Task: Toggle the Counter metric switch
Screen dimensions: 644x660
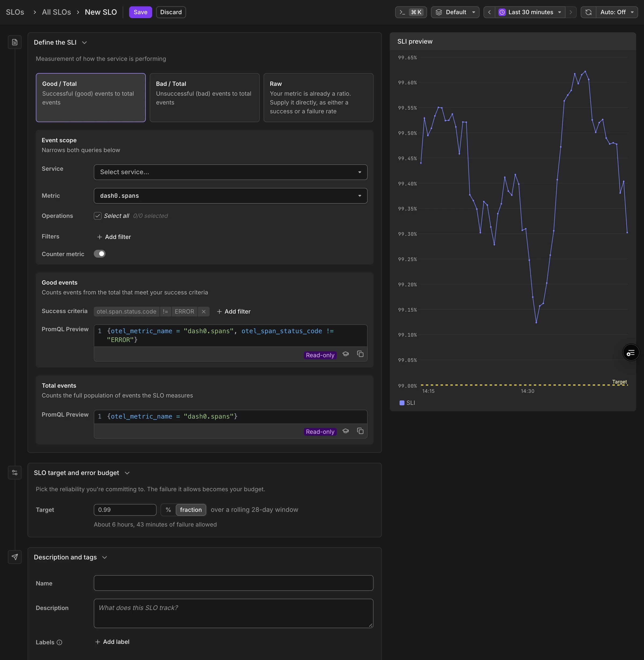Action: (x=100, y=254)
